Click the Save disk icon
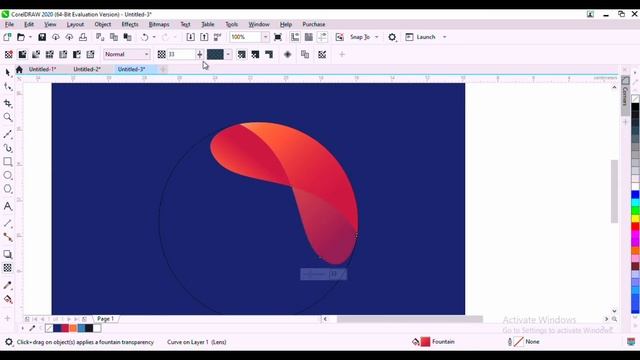This screenshot has width=640, height=360. [x=42, y=37]
